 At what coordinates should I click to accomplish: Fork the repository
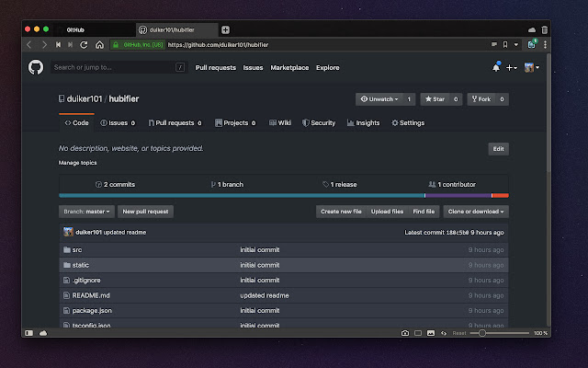tap(481, 99)
